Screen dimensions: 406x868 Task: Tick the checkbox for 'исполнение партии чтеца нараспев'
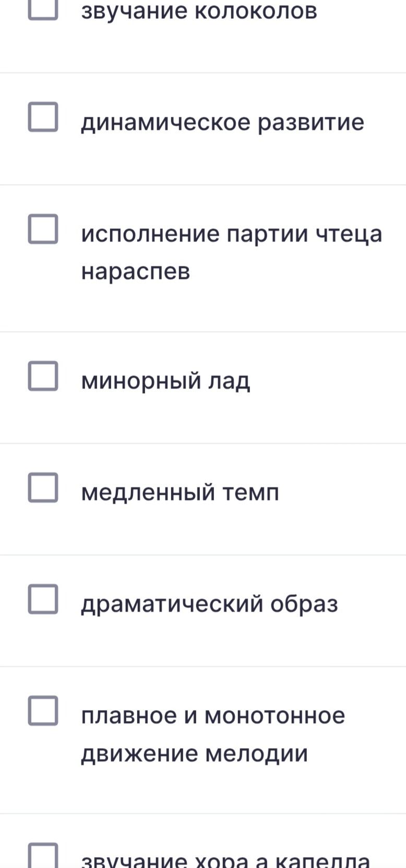pos(43,228)
